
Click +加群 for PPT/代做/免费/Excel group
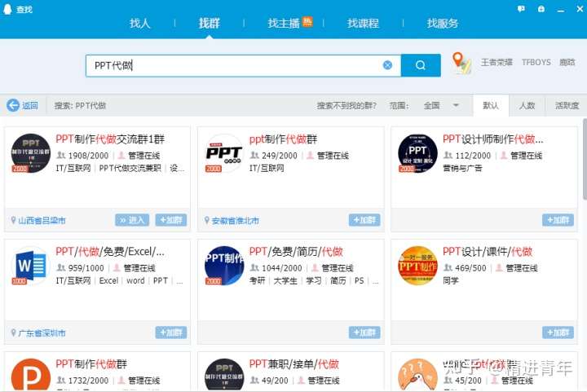click(x=171, y=333)
